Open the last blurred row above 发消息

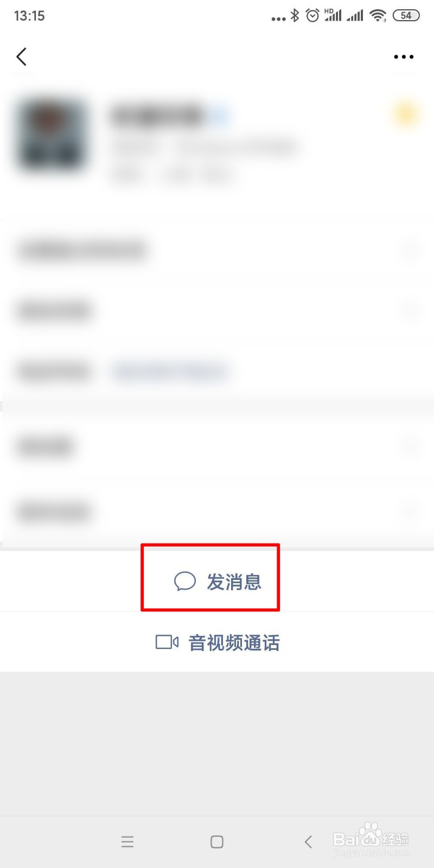click(x=217, y=512)
